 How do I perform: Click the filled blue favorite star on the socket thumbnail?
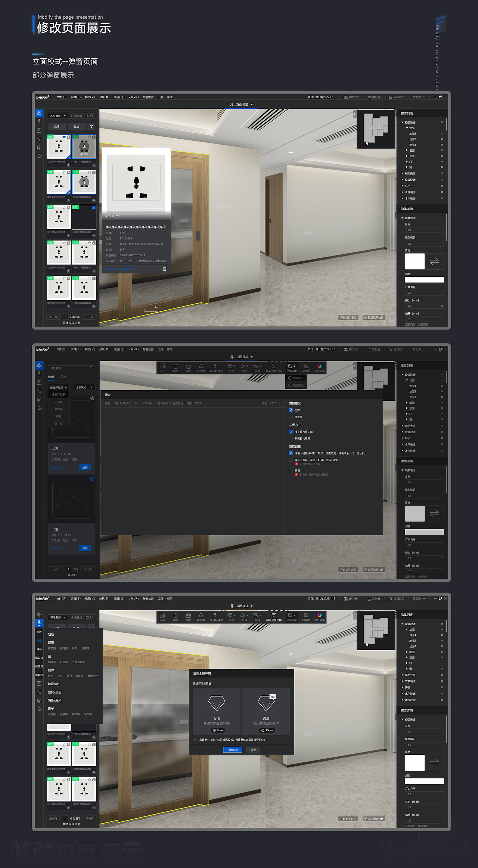pos(64,137)
